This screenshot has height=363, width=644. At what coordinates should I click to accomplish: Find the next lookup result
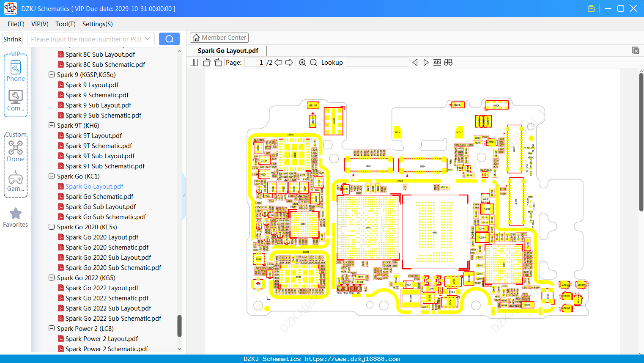pos(426,63)
